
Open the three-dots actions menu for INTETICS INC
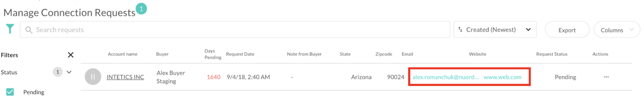click(x=606, y=77)
